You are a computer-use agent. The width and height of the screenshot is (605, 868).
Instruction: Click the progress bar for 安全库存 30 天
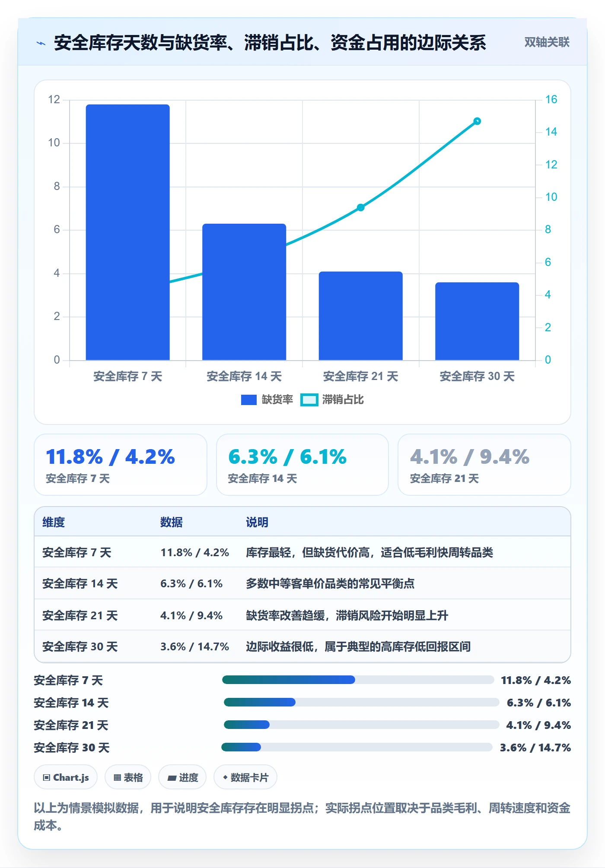click(x=357, y=748)
